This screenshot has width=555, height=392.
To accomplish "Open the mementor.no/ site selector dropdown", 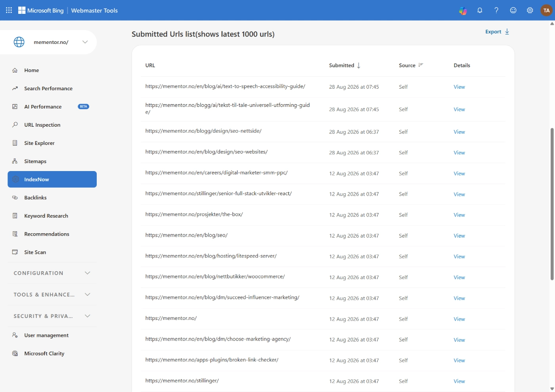I will [x=85, y=42].
